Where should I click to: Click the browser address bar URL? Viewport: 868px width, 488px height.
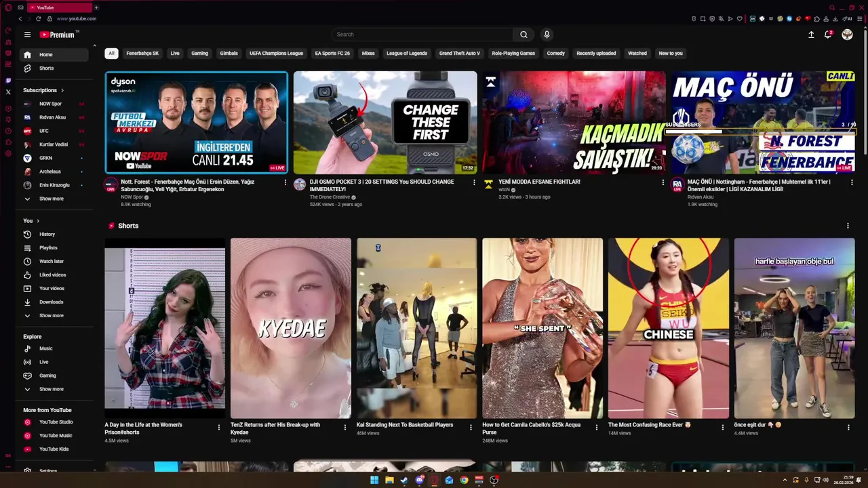coord(77,19)
